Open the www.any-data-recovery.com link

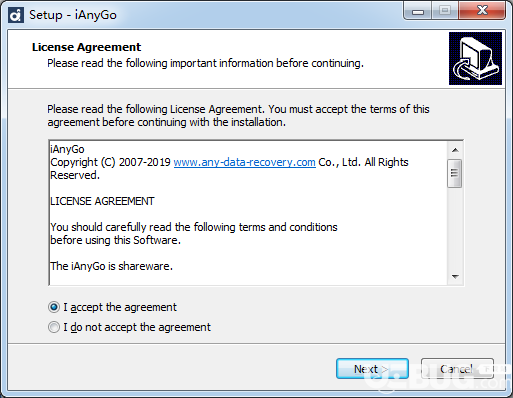[x=244, y=162]
